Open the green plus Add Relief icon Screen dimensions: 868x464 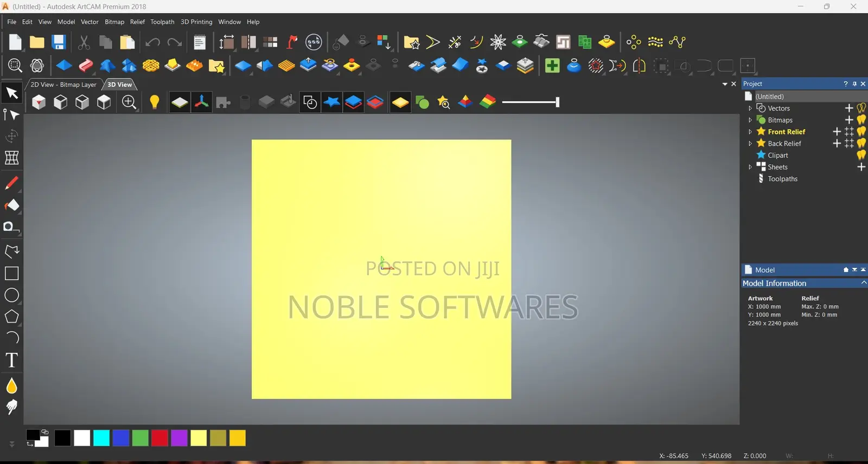(552, 66)
